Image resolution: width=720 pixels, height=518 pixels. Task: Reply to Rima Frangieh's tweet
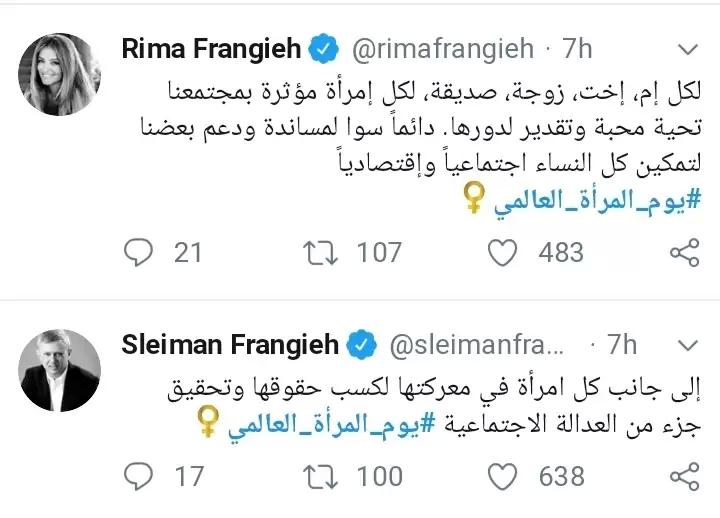coord(137,252)
